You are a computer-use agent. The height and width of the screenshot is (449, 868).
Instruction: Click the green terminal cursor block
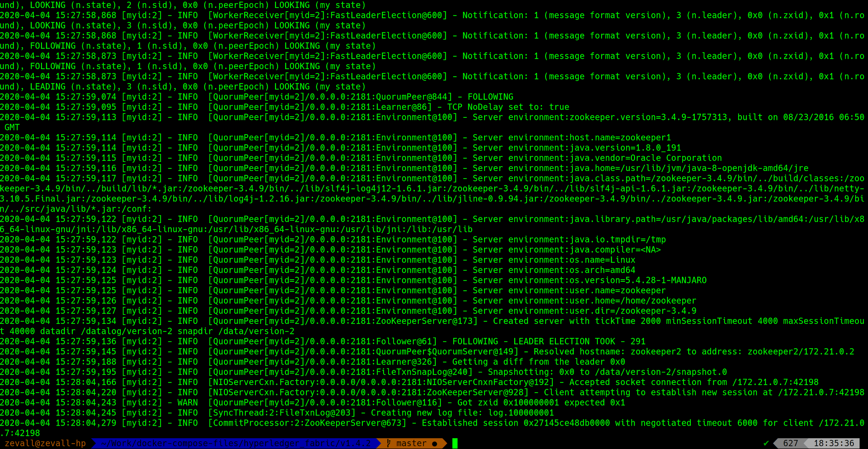[x=455, y=443]
